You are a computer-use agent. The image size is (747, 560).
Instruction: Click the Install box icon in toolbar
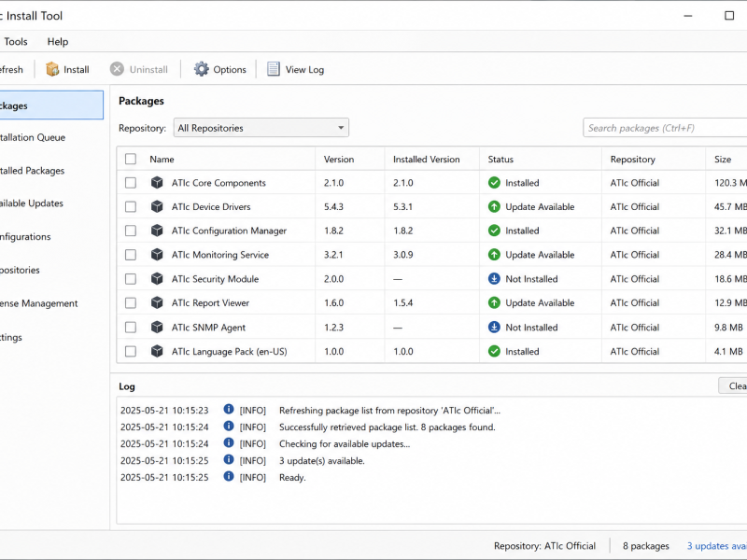pyautogui.click(x=52, y=69)
